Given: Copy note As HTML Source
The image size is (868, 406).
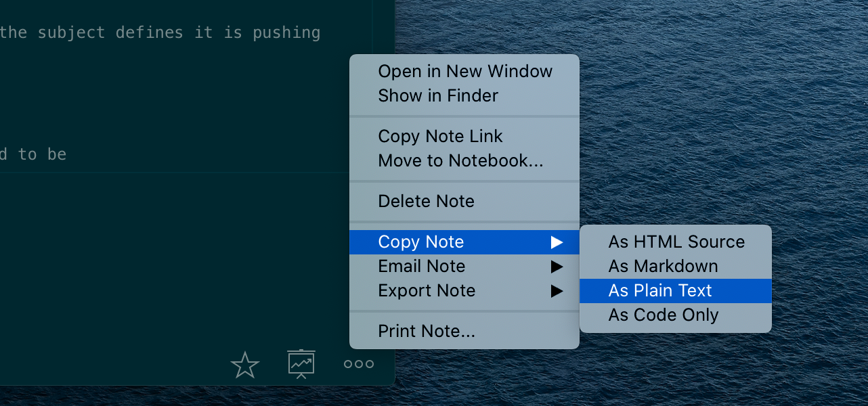Looking at the screenshot, I should point(676,242).
